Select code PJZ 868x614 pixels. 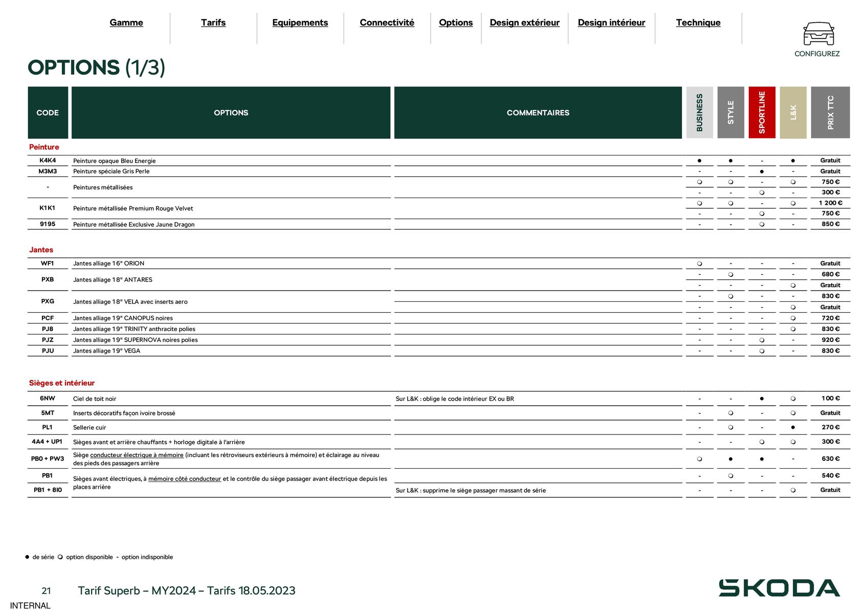pyautogui.click(x=48, y=340)
